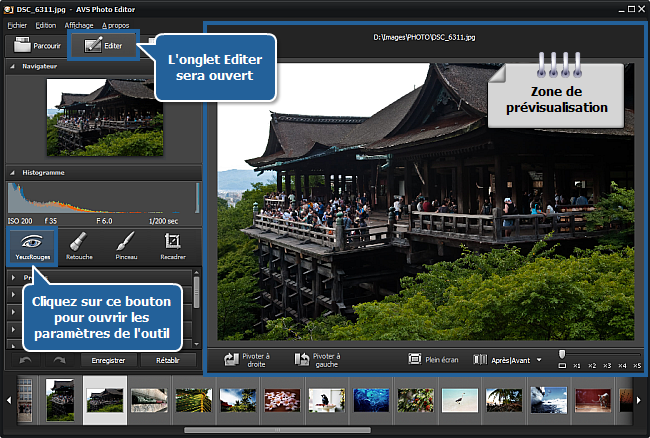
Task: Click the undo arrow button
Action: point(25,360)
